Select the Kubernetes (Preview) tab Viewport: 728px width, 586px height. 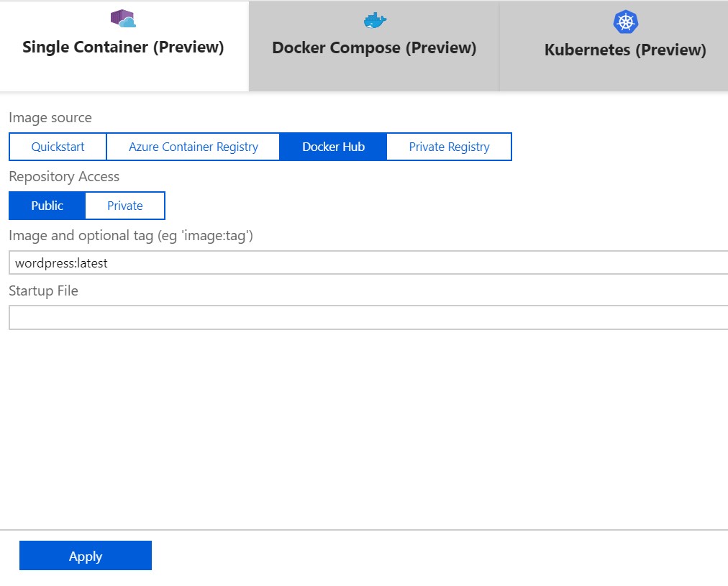pyautogui.click(x=624, y=50)
